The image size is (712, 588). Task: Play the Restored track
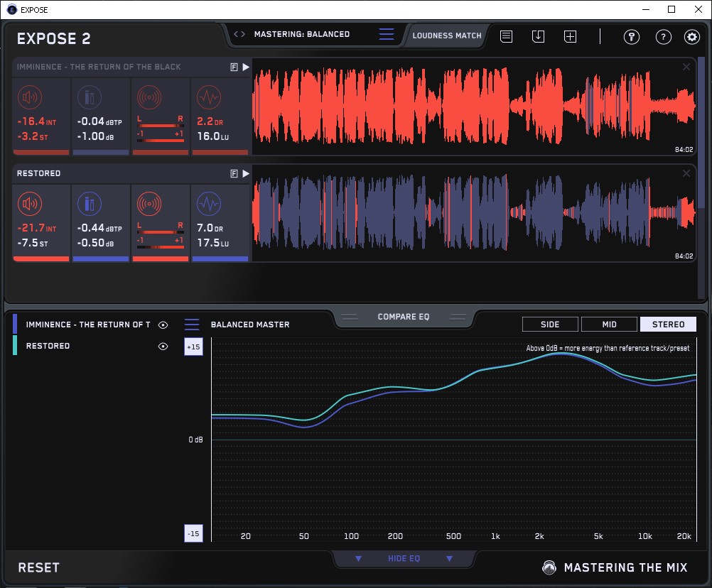click(x=246, y=174)
